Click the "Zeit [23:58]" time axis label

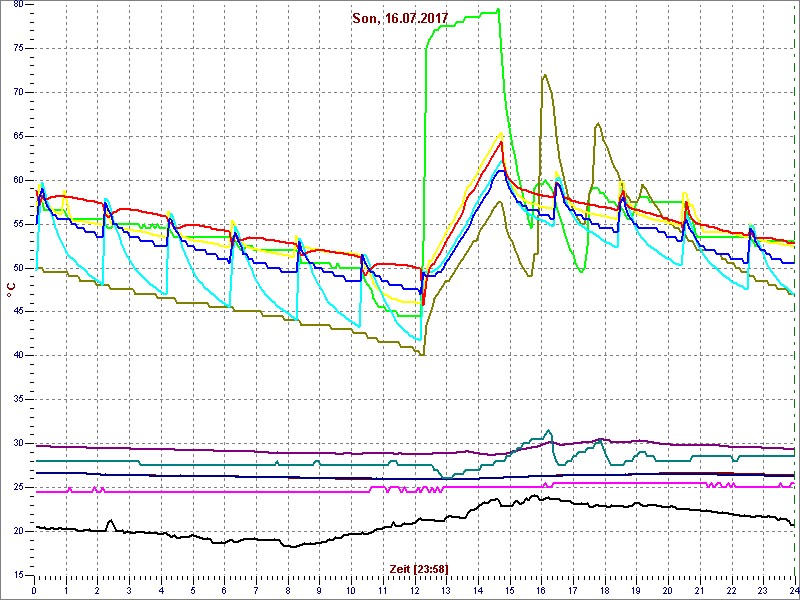(x=419, y=569)
